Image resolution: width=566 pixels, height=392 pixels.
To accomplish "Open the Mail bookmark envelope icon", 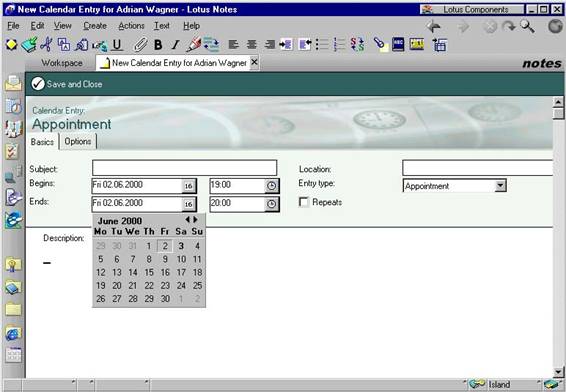I will click(x=13, y=83).
